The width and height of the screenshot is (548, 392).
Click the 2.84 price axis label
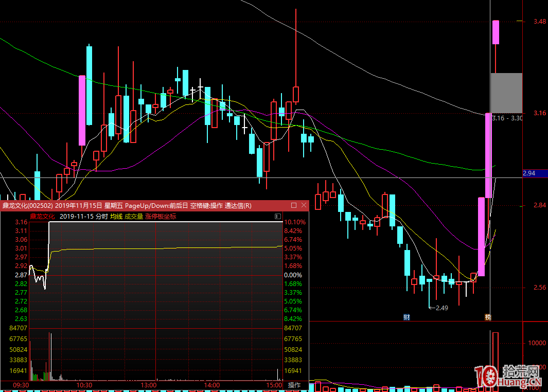pyautogui.click(x=539, y=205)
